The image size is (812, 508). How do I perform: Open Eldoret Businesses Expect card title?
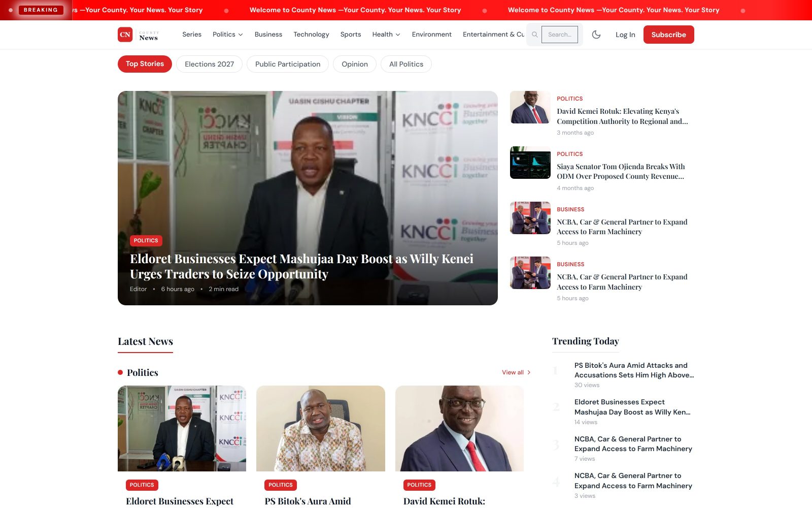click(180, 501)
